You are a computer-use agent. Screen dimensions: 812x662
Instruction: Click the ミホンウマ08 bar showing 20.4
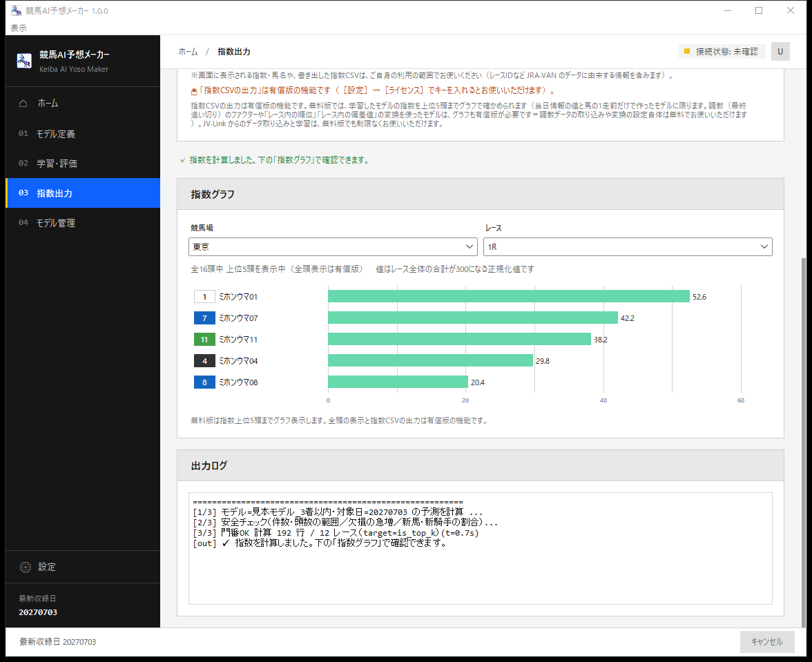pyautogui.click(x=398, y=382)
